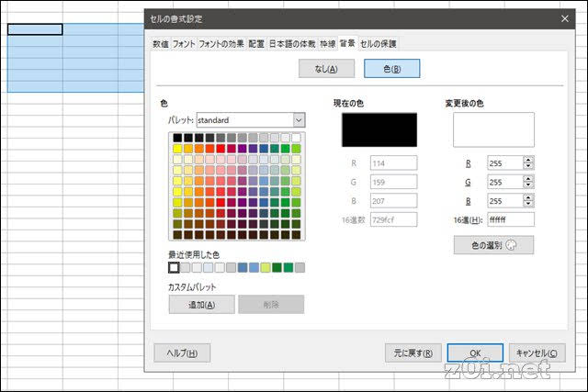Screen dimensions: 588x392
Task: Open the セルの保護 tab
Action: click(x=378, y=44)
